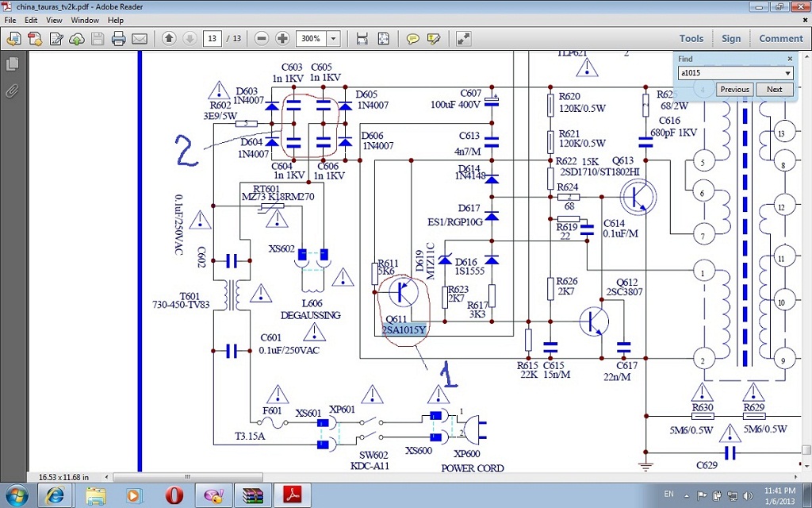Open Opera browser from the taskbar
812x508 pixels.
(174, 496)
